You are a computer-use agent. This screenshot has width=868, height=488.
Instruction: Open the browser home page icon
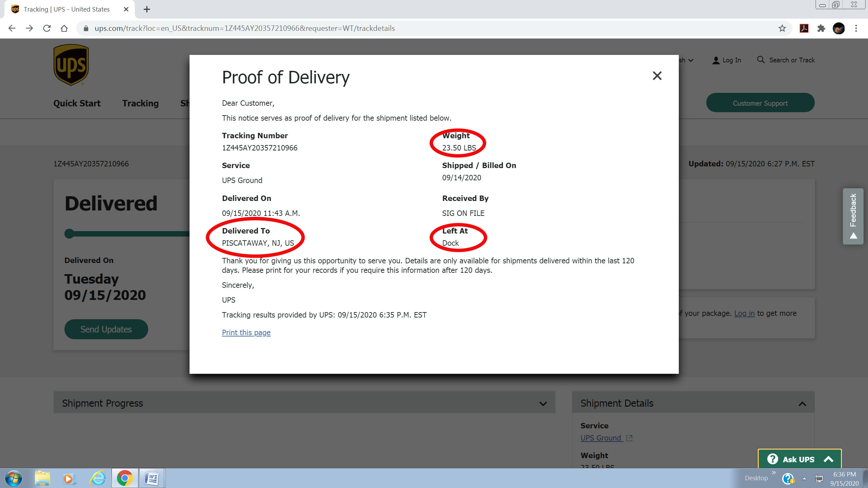tap(64, 28)
